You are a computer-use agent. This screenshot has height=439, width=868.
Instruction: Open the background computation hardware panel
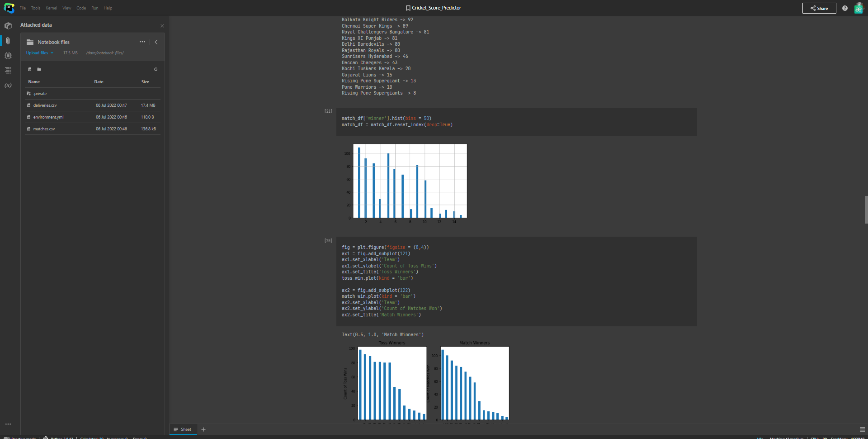pyautogui.click(x=8, y=56)
